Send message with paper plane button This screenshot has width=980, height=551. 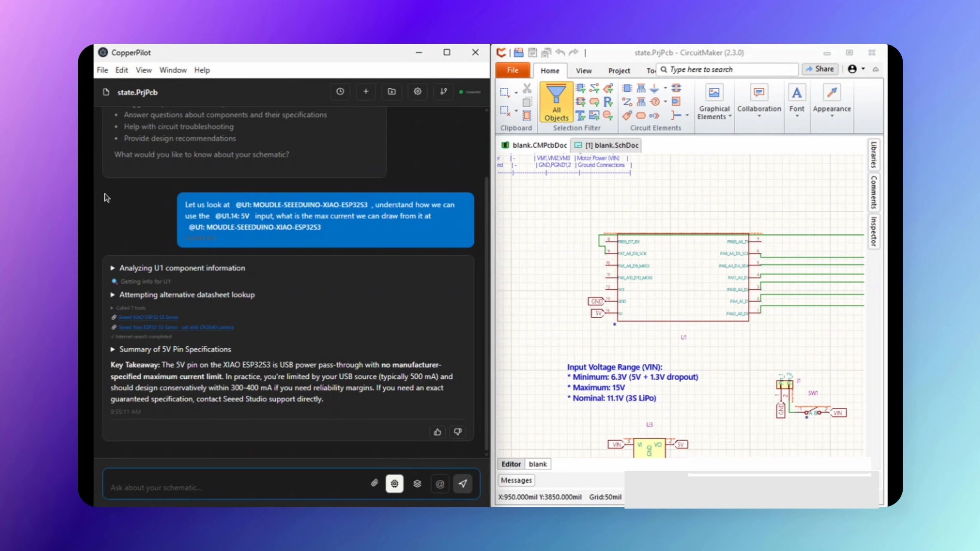463,484
